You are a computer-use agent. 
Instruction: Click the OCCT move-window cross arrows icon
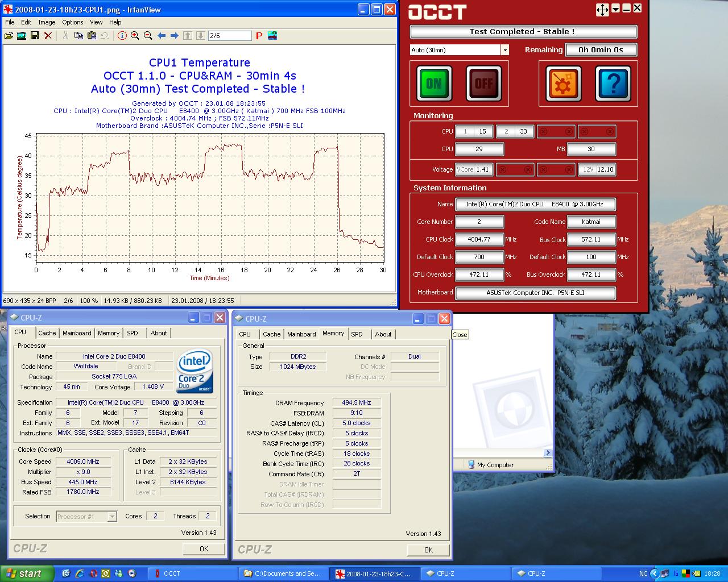(x=602, y=9)
